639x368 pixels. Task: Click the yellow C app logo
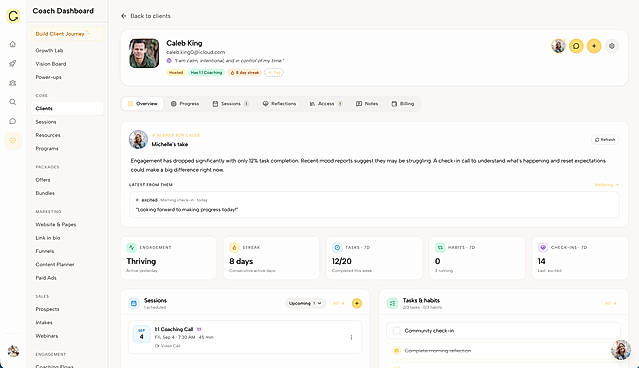tap(13, 16)
